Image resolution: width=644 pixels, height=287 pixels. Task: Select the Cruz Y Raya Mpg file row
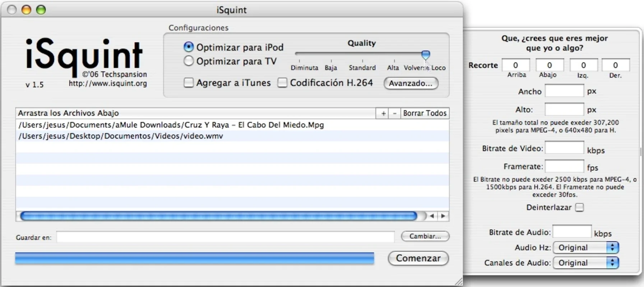pos(232,125)
